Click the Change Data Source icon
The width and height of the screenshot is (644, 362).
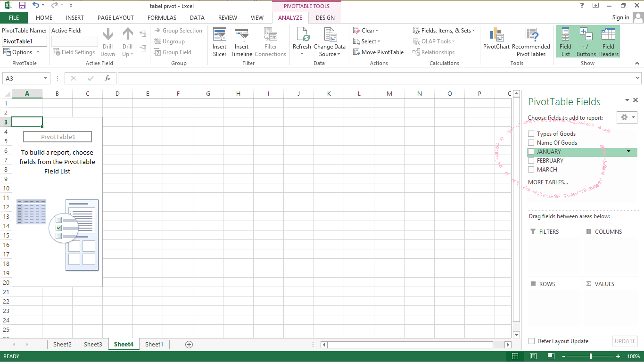click(x=330, y=41)
